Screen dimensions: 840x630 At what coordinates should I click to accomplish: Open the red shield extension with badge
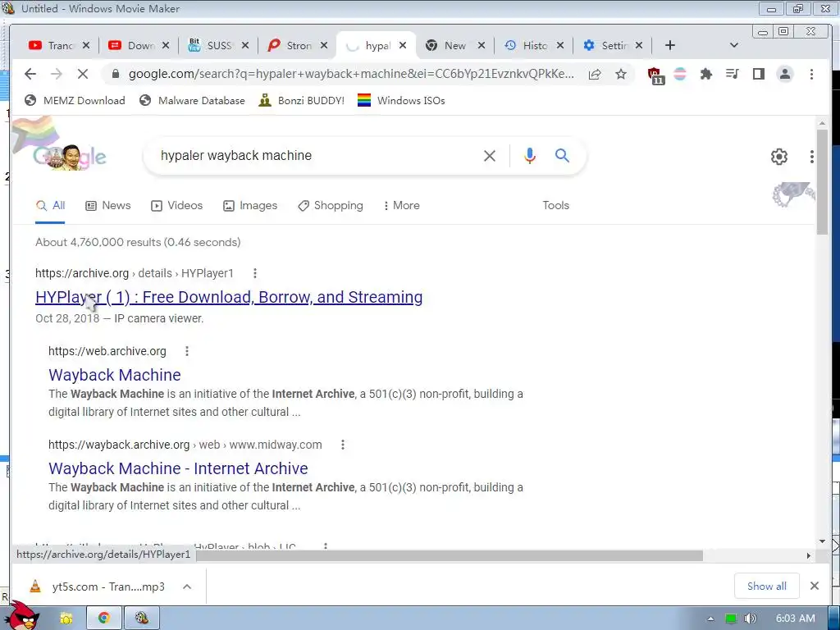(x=655, y=75)
